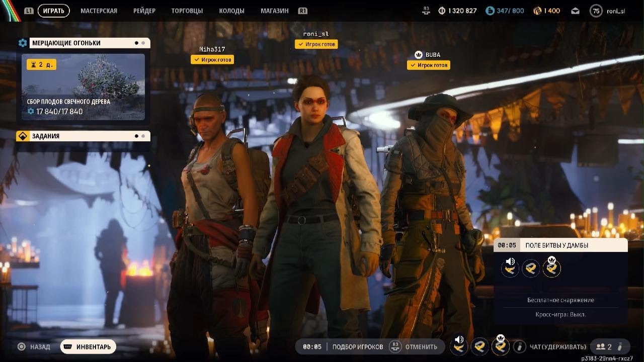Click the circle icon beside НАЗАД
Image resolution: width=644 pixels, height=362 pixels.
[x=22, y=346]
